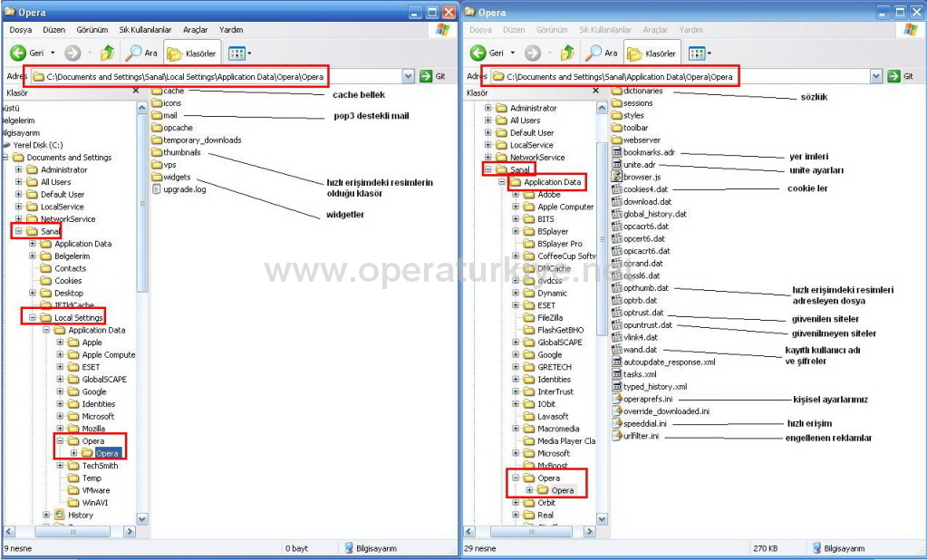Click the Up folder icon in right window
Screen dimensions: 927x560
click(x=567, y=53)
